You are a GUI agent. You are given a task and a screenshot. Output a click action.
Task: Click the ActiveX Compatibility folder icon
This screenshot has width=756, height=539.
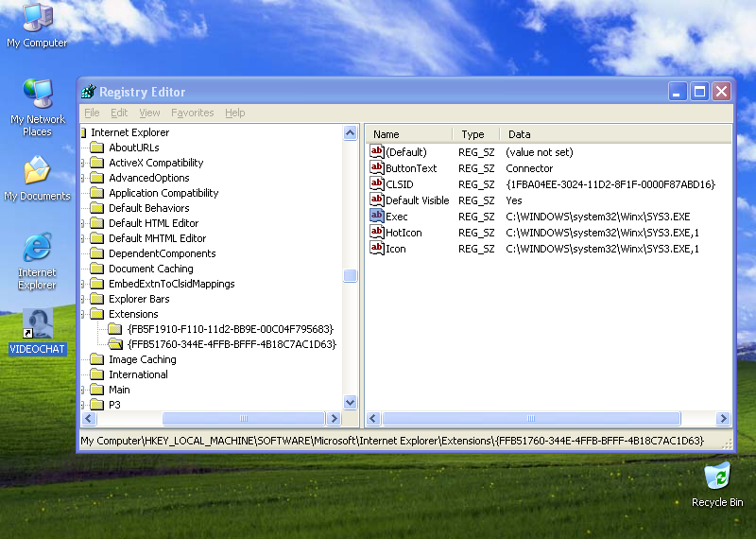pyautogui.click(x=97, y=162)
